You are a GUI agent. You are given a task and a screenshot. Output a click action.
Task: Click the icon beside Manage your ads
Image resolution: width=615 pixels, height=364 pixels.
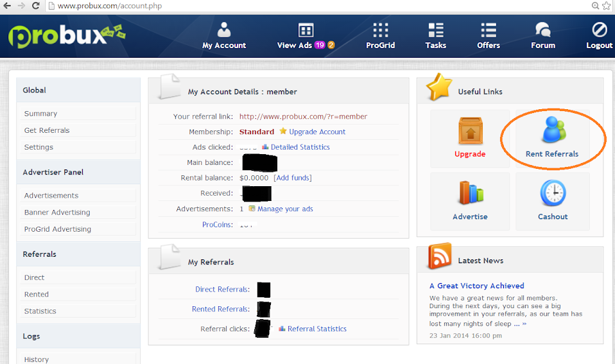tap(252, 208)
